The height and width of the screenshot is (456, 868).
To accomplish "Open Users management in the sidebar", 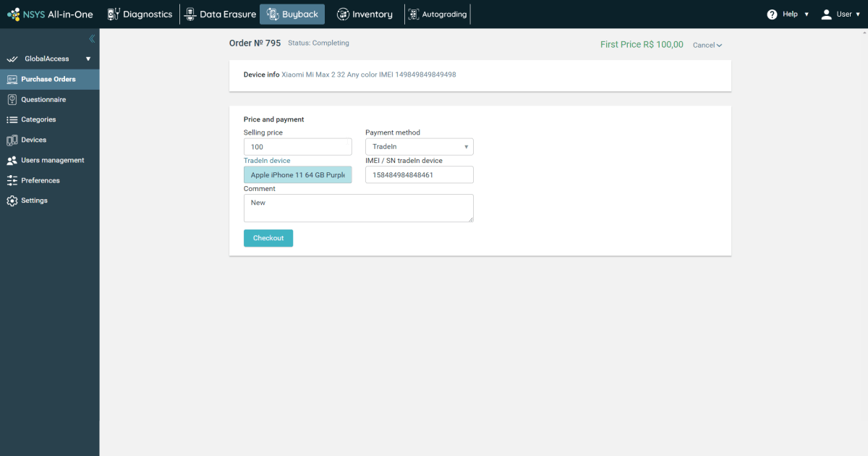I will 50,161.
